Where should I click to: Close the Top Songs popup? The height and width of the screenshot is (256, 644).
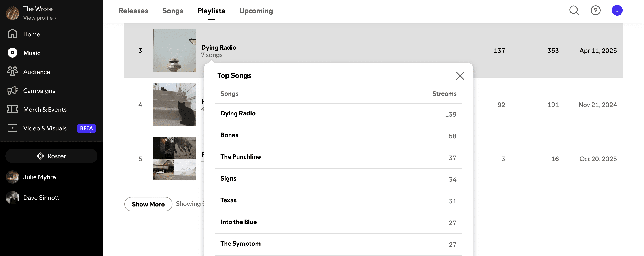460,76
